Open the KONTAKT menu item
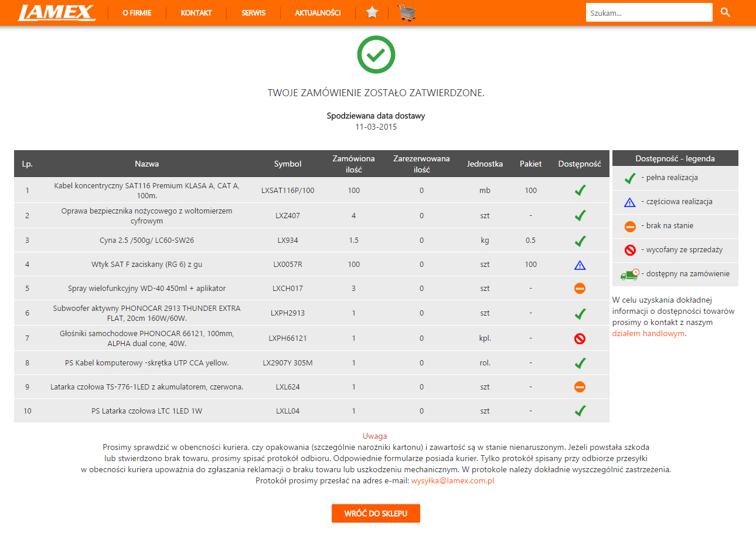 click(x=196, y=13)
